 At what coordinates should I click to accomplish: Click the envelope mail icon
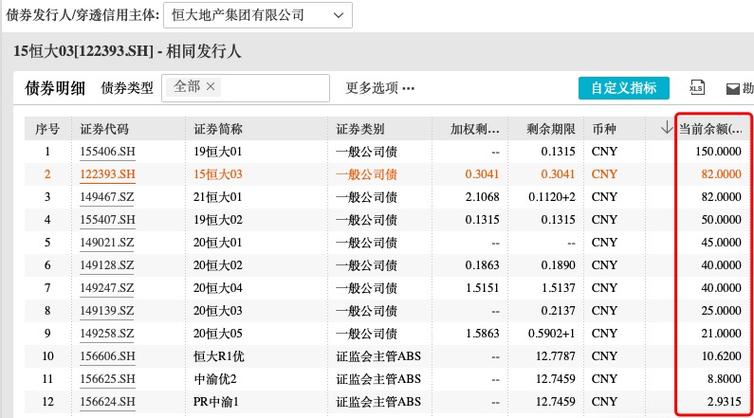[732, 89]
